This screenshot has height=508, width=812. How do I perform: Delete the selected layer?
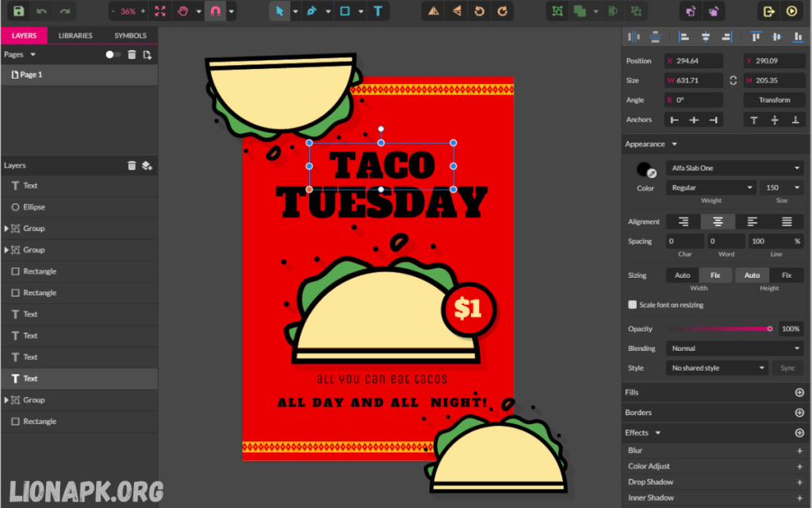tap(132, 165)
